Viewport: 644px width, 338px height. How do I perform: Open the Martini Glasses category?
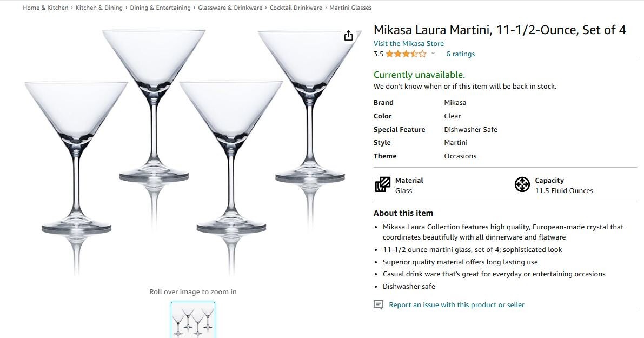[x=351, y=8]
